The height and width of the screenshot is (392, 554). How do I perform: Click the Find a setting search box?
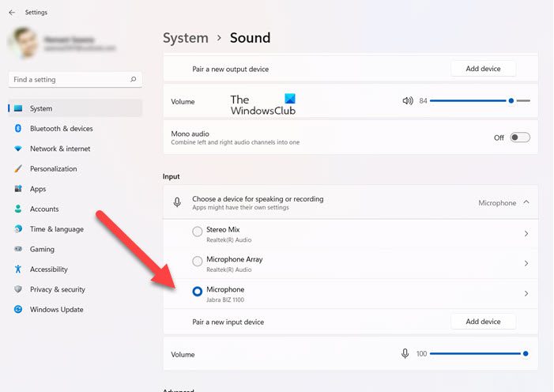(70, 80)
